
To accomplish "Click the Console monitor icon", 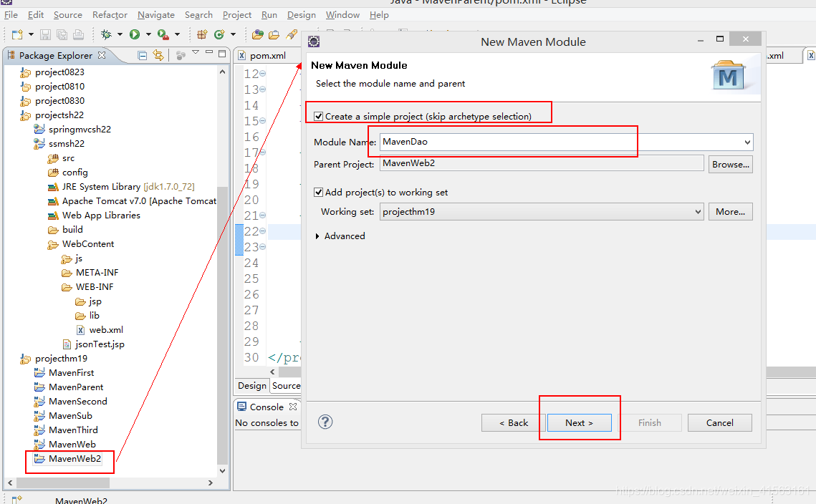I will pyautogui.click(x=241, y=406).
